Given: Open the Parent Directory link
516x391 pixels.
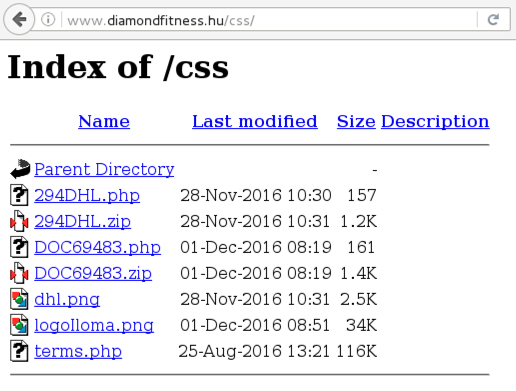Looking at the screenshot, I should [104, 169].
